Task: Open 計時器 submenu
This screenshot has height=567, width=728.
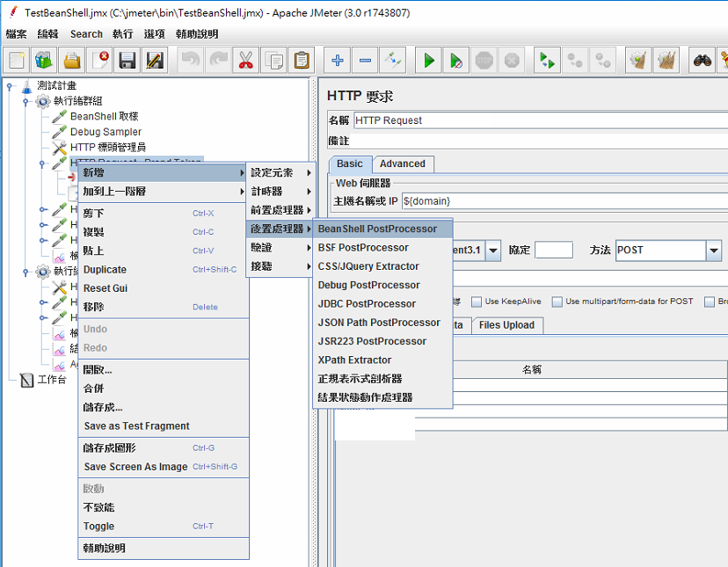Action: pyautogui.click(x=280, y=192)
